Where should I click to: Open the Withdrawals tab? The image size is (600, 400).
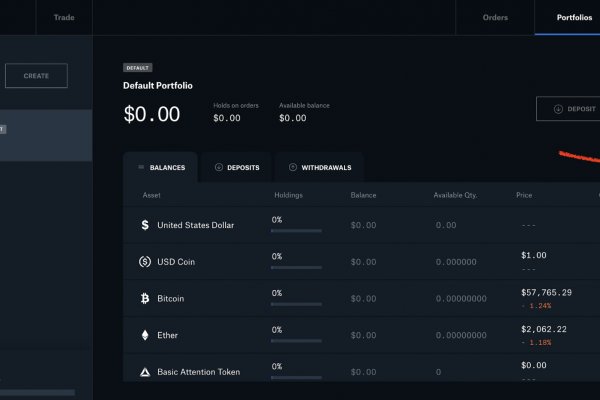[x=319, y=167]
